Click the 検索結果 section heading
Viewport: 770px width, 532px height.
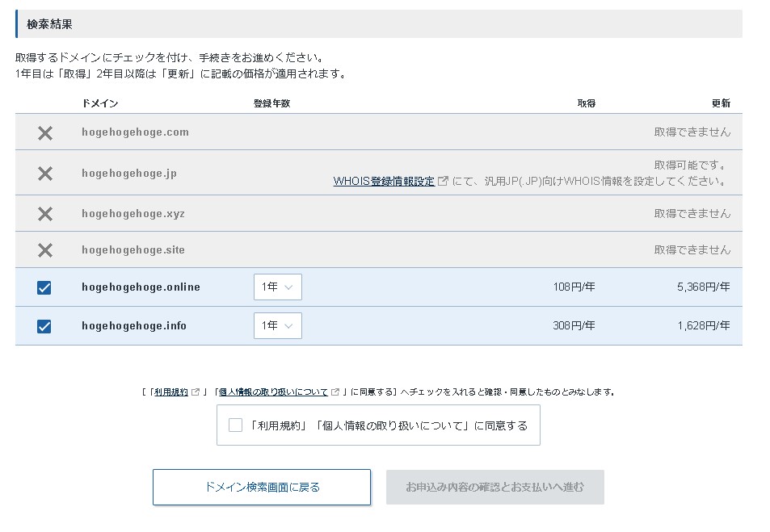[x=50, y=24]
